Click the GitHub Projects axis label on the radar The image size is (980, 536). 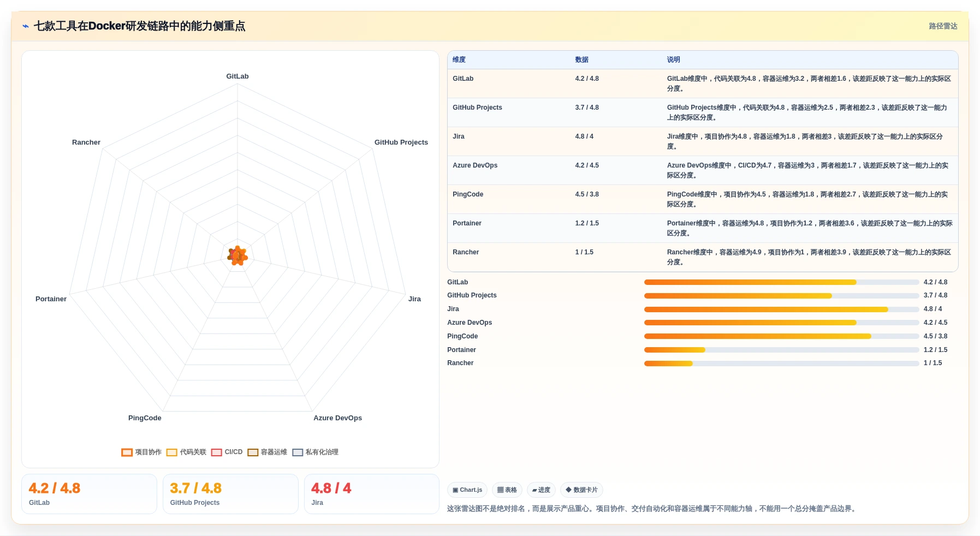pyautogui.click(x=401, y=142)
